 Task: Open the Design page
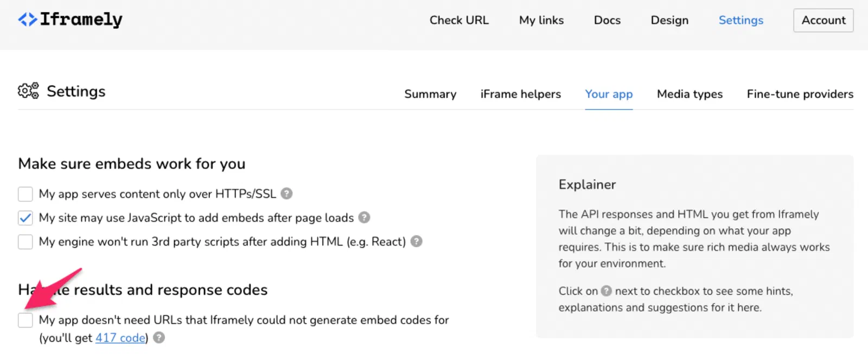(x=669, y=20)
